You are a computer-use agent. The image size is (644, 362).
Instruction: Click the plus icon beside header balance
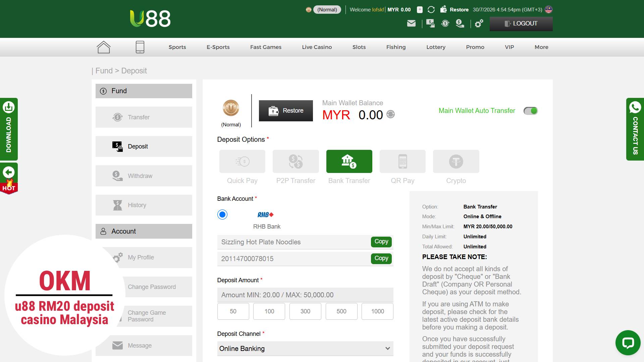[x=420, y=10]
